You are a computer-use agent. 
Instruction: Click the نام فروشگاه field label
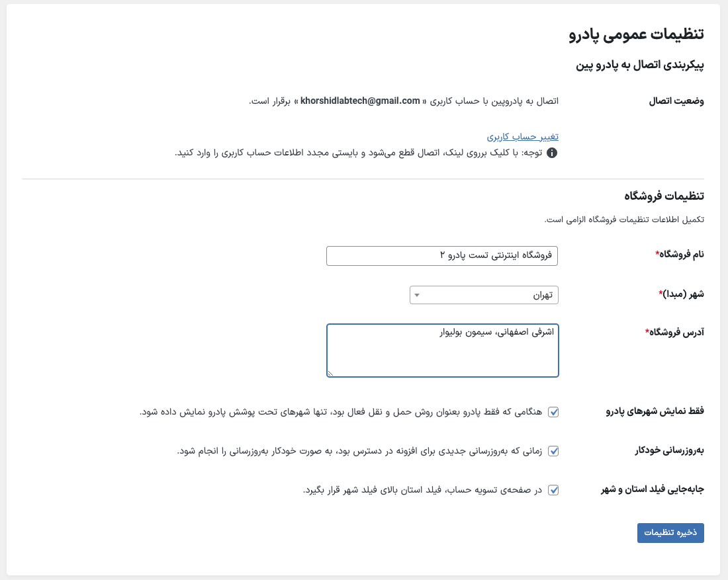(x=679, y=254)
